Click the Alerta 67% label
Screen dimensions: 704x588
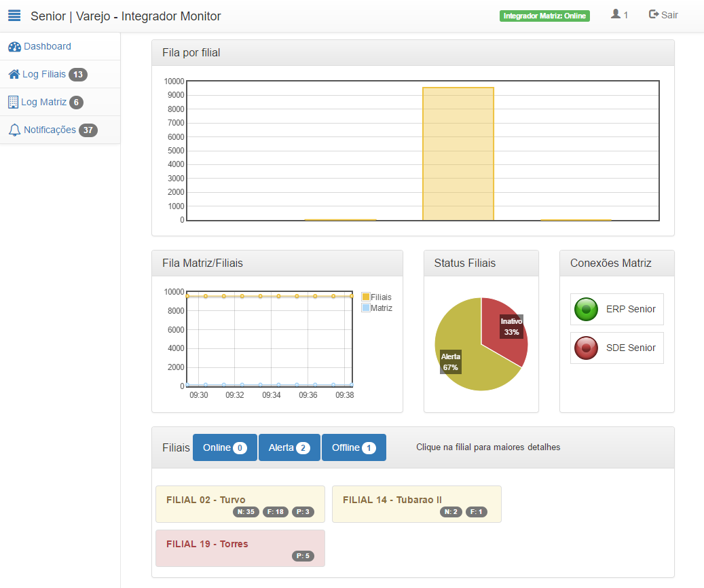tap(451, 362)
